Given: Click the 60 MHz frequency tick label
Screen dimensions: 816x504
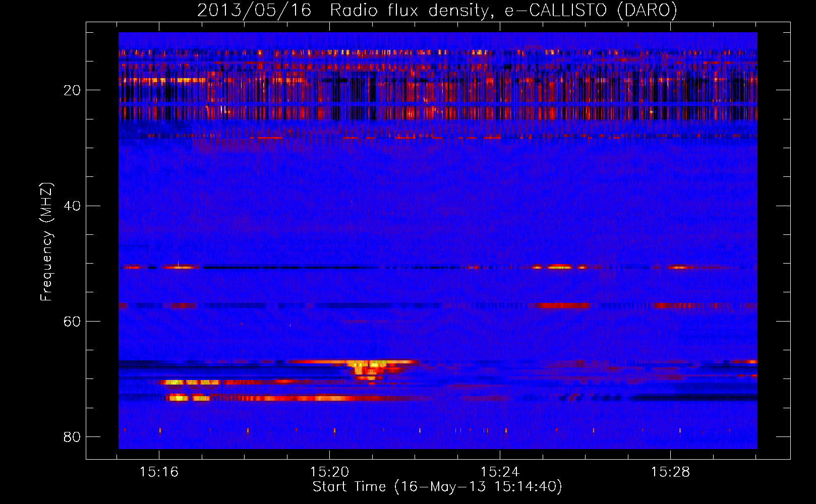Looking at the screenshot, I should pos(72,321).
